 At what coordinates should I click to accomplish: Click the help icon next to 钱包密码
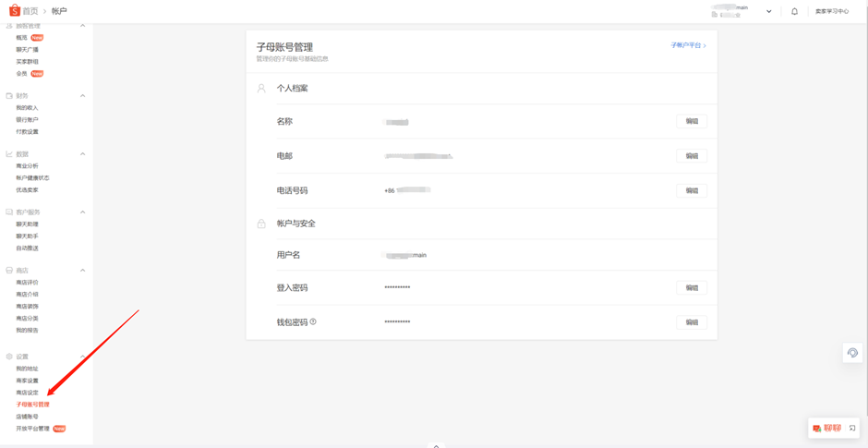click(313, 321)
